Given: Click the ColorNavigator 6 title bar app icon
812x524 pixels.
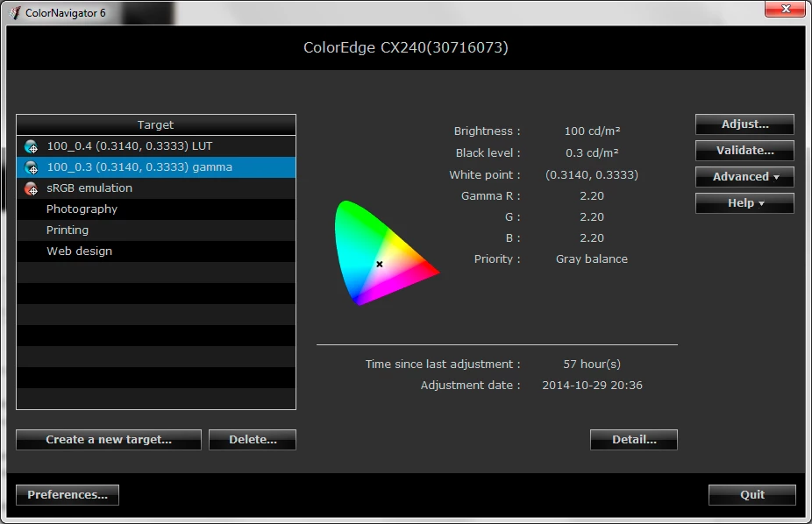Looking at the screenshot, I should (x=15, y=13).
